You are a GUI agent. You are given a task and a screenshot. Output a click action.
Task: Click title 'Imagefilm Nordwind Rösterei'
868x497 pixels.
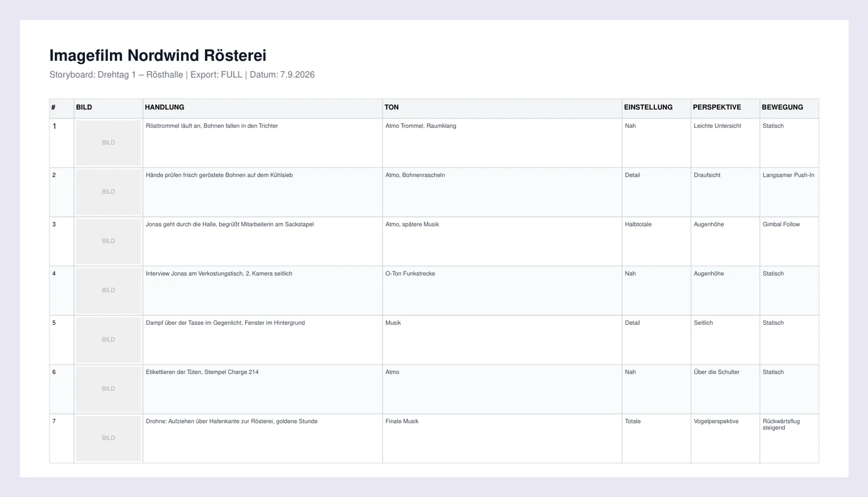pos(158,55)
